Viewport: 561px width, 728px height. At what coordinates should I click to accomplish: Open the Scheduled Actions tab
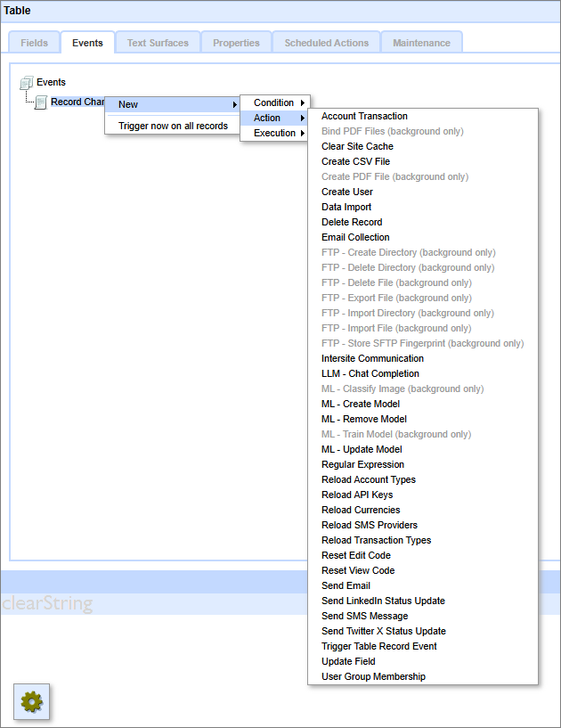tap(326, 43)
